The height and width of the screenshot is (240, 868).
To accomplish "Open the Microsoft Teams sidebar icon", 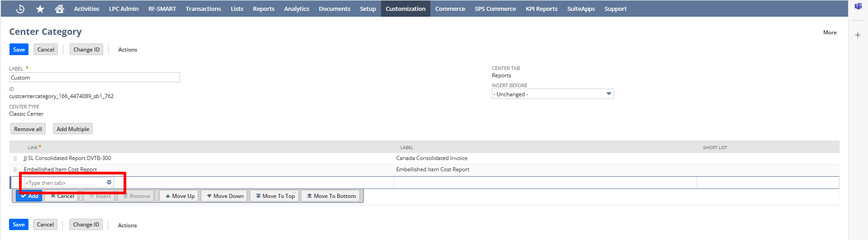I will click(x=858, y=6).
